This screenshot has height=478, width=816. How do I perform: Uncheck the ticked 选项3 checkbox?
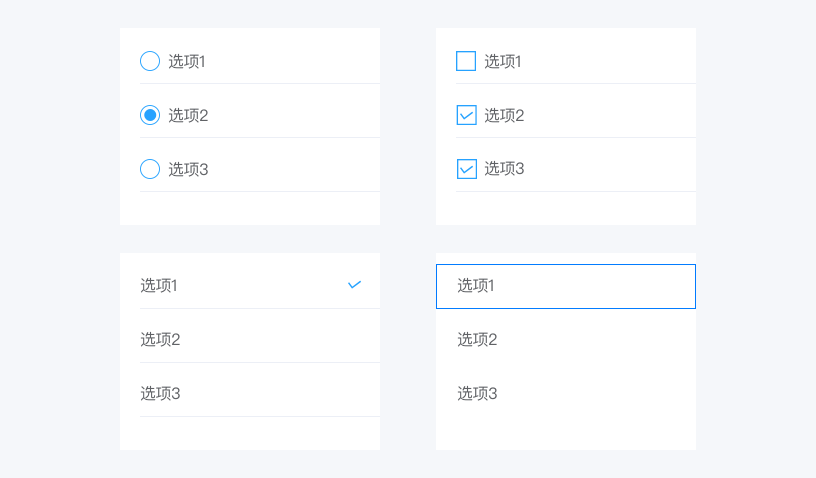pos(466,169)
